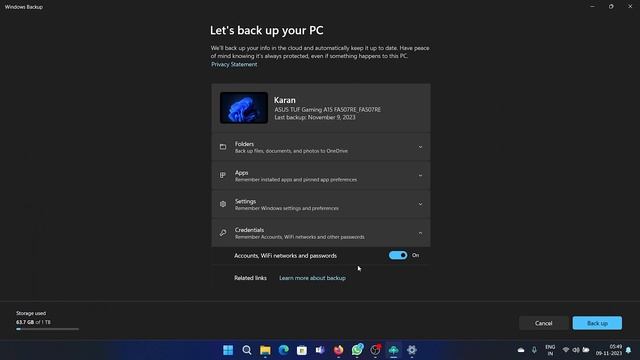Click the Apps section icon
The height and width of the screenshot is (360, 640).
click(223, 176)
